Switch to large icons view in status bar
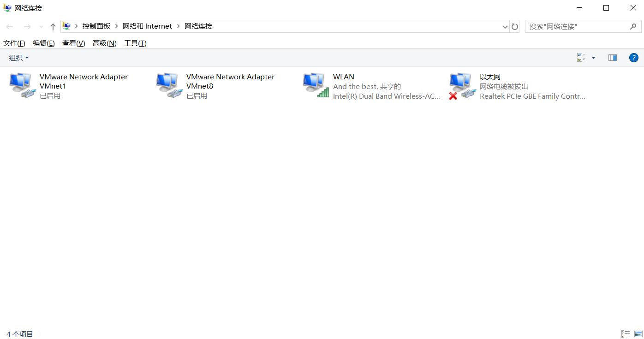 point(638,334)
